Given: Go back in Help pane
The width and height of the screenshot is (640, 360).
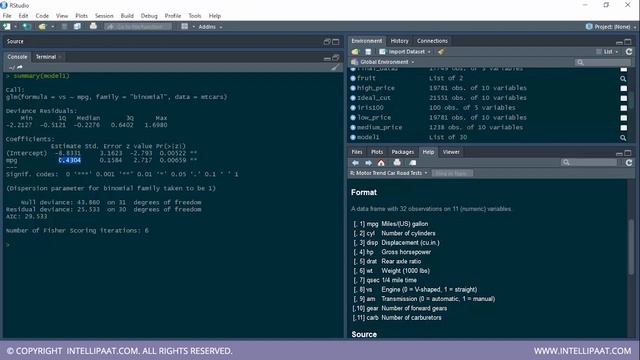Looking at the screenshot, I should pos(355,162).
